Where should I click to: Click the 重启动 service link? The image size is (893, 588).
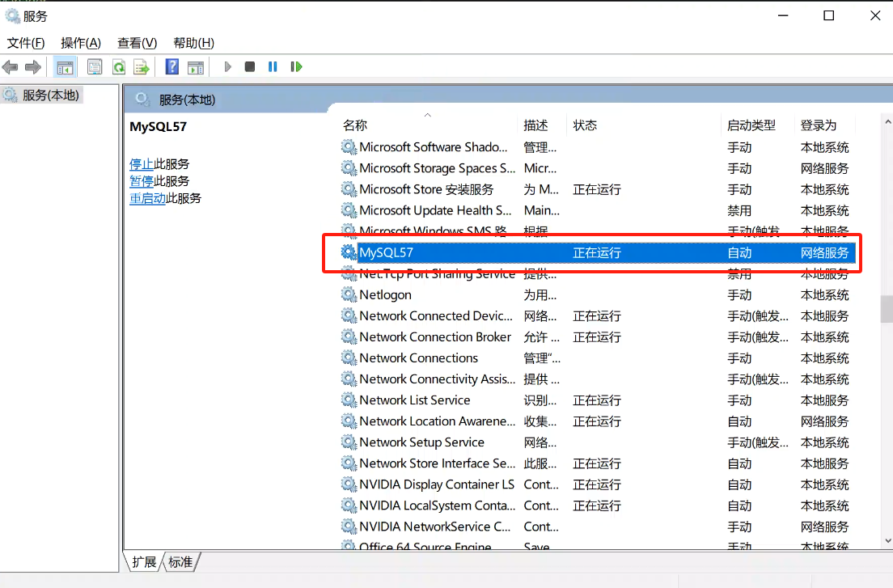pyautogui.click(x=147, y=198)
